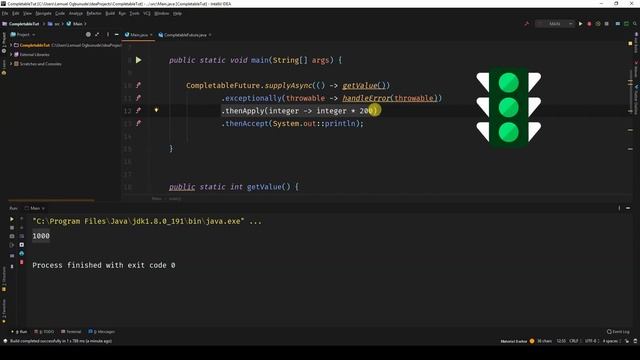Viewport: 640px width, 360px height.
Task: Click 'Process finished with exit code 0' text
Action: point(104,265)
